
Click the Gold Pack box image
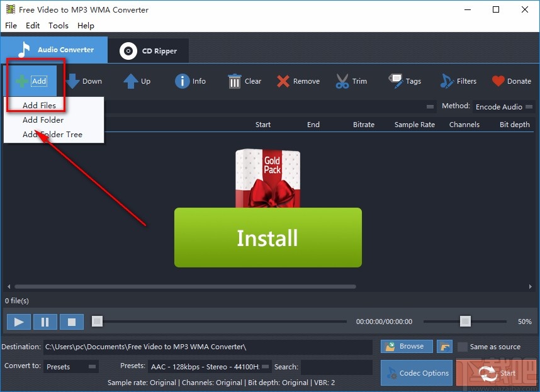coord(268,178)
